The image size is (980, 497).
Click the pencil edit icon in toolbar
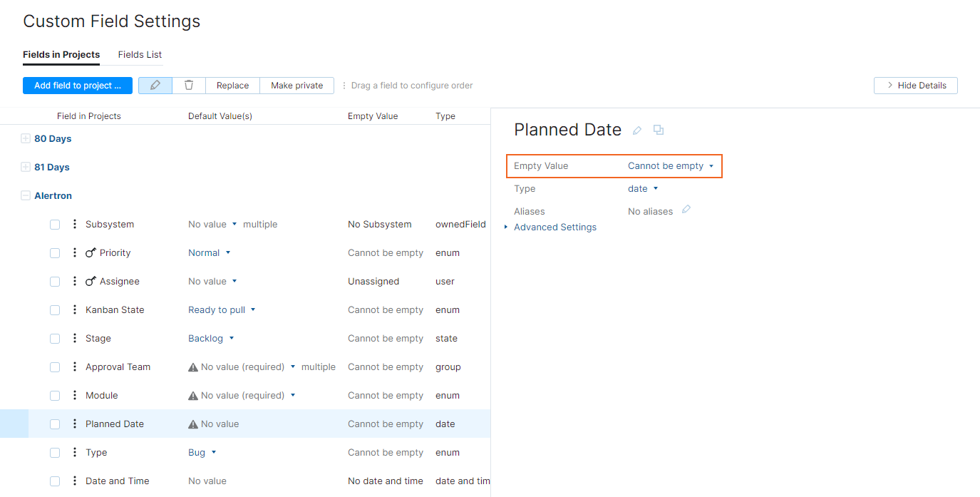click(x=155, y=86)
